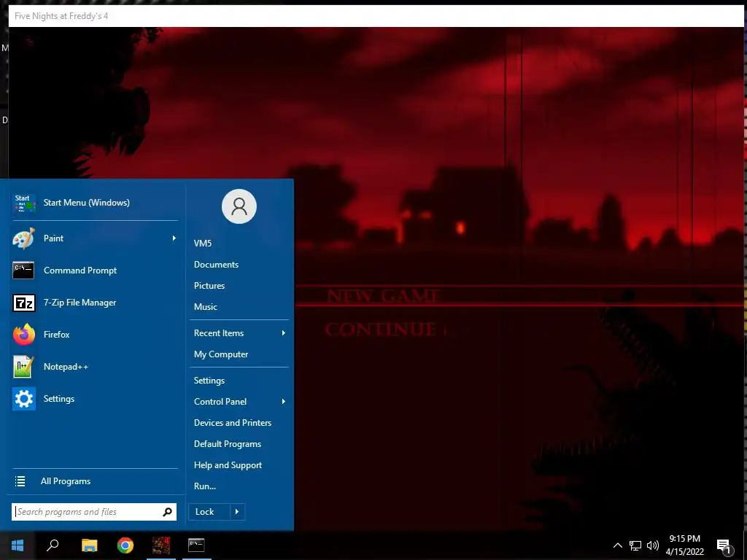Screen dimensions: 747x560
Task: Expand the Control Panel submenu arrow
Action: 284,402
